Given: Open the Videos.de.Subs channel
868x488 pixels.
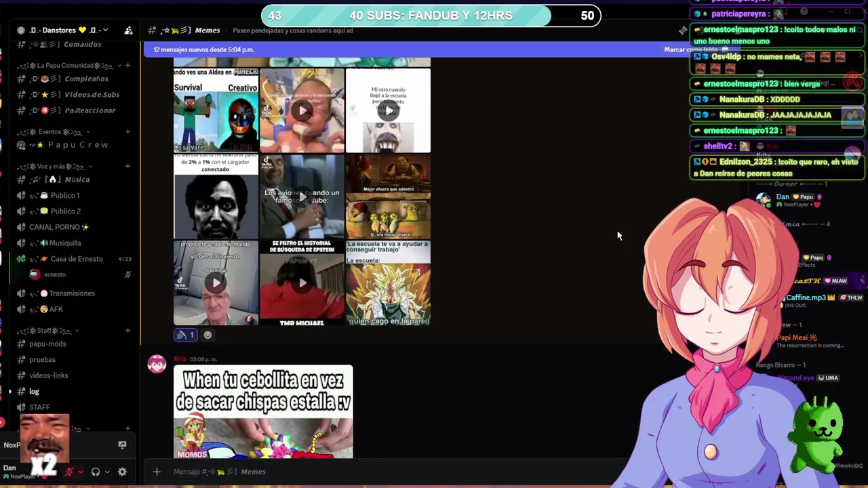Looking at the screenshot, I should 75,95.
